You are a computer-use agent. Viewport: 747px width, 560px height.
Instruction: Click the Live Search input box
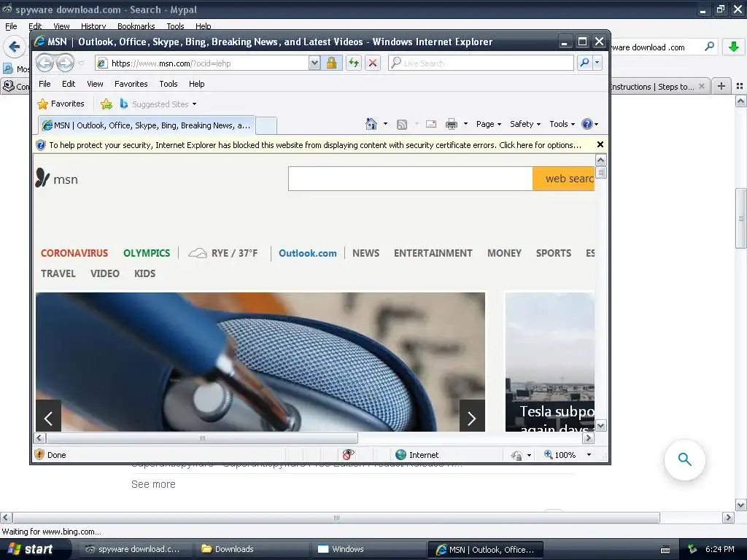pyautogui.click(x=481, y=63)
